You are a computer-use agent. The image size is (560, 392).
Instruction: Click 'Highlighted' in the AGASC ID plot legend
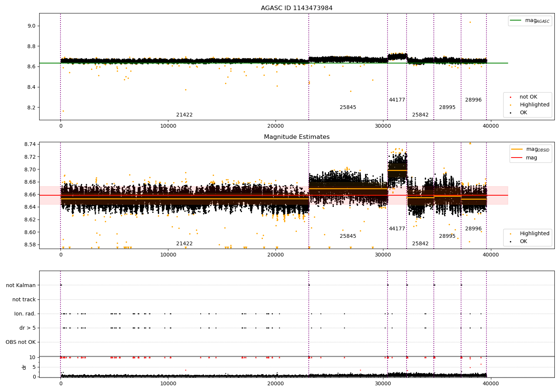click(x=534, y=105)
